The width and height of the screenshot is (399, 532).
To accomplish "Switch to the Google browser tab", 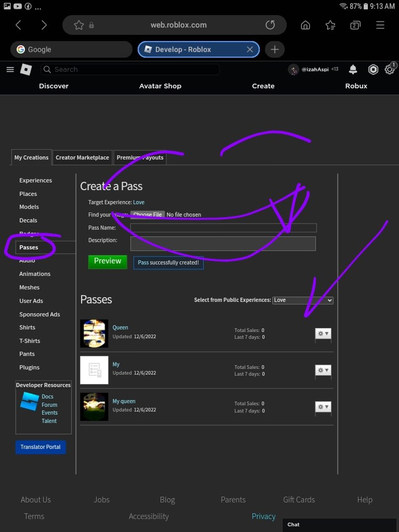I will (71, 49).
